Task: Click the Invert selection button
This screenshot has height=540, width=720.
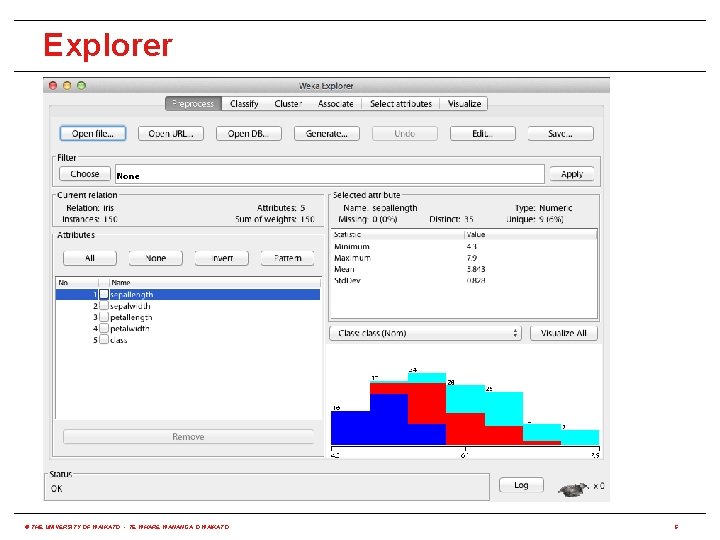Action: pos(222,258)
